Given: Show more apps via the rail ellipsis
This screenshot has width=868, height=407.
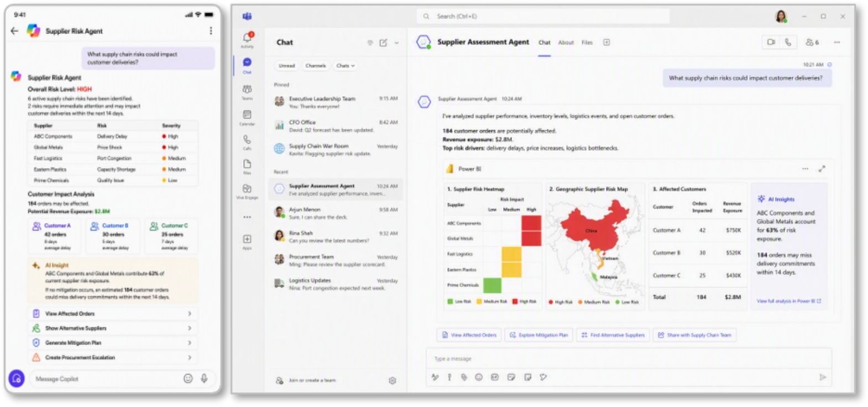Looking at the screenshot, I should (x=247, y=217).
